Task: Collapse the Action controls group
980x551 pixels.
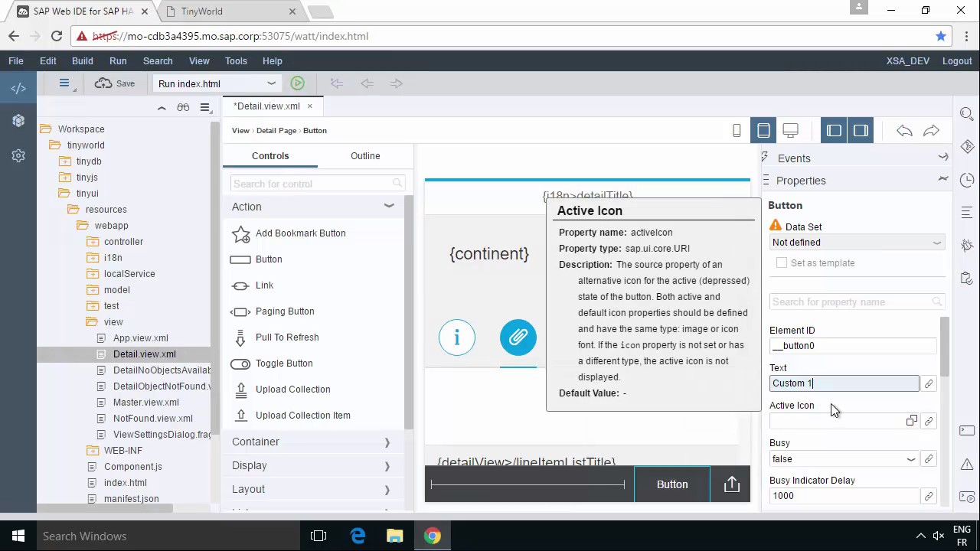Action: [x=389, y=206]
